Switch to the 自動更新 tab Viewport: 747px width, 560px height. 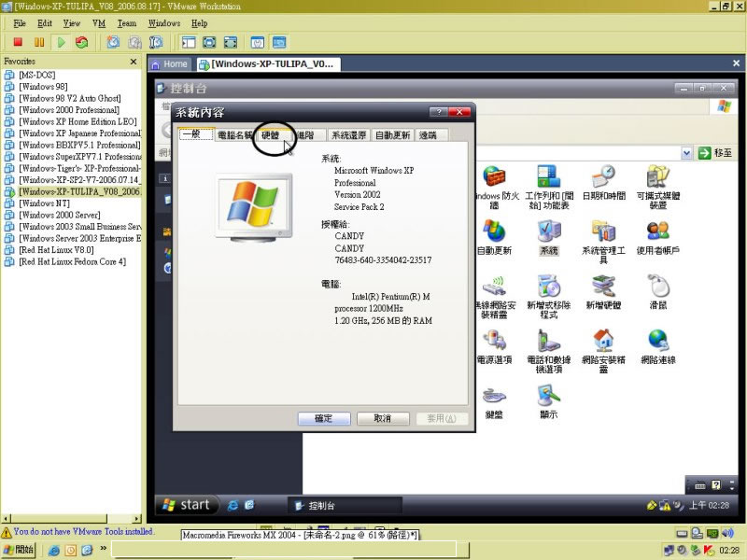tap(392, 135)
